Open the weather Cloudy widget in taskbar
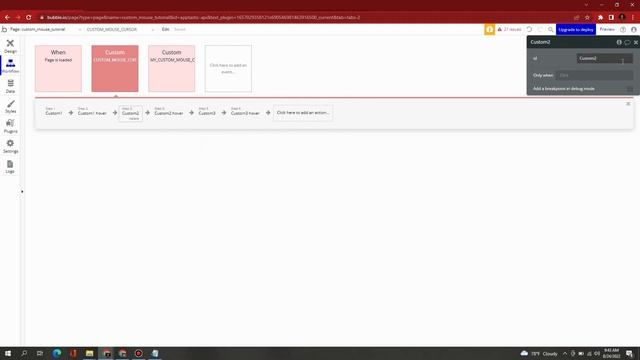The width and height of the screenshot is (640, 360). 539,353
